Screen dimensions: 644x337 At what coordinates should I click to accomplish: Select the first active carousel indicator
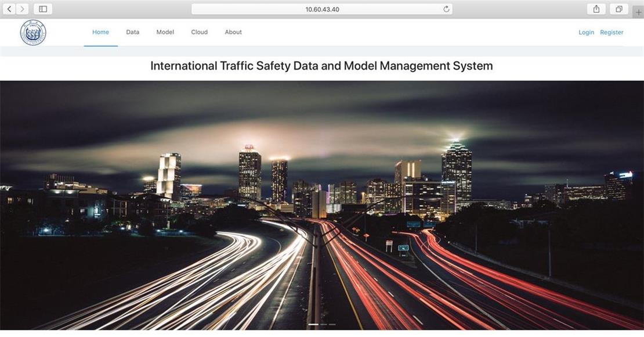[313, 324]
